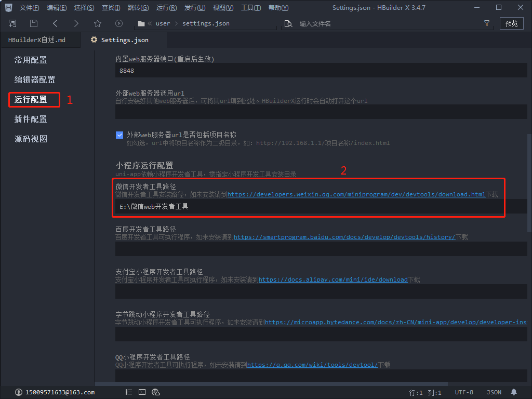The width and height of the screenshot is (532, 399).
Task: Select 插件配置 in the sidebar
Action: (x=31, y=119)
